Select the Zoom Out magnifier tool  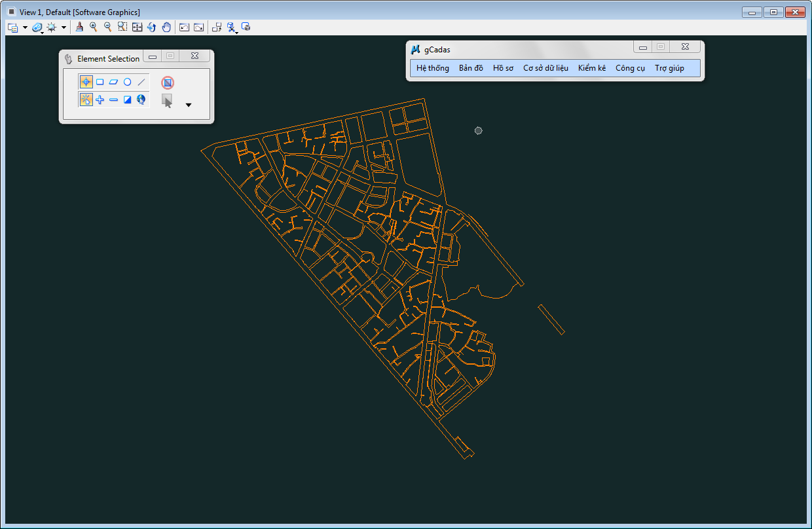pos(108,27)
